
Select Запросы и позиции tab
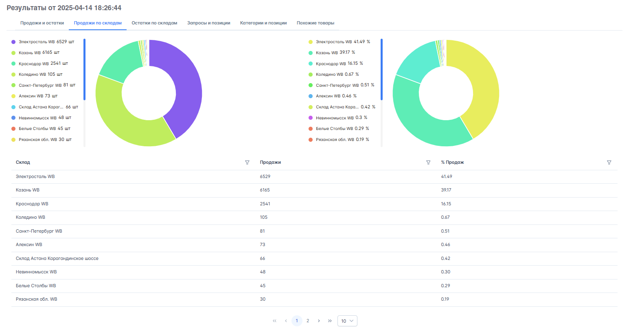click(x=208, y=23)
